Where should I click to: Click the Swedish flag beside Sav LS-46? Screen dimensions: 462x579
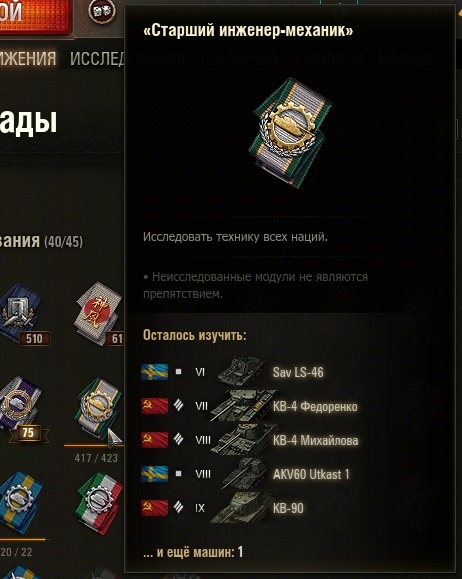[x=154, y=372]
